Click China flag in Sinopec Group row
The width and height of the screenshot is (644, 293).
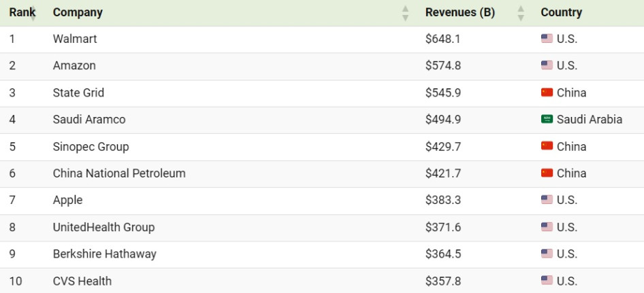(547, 146)
